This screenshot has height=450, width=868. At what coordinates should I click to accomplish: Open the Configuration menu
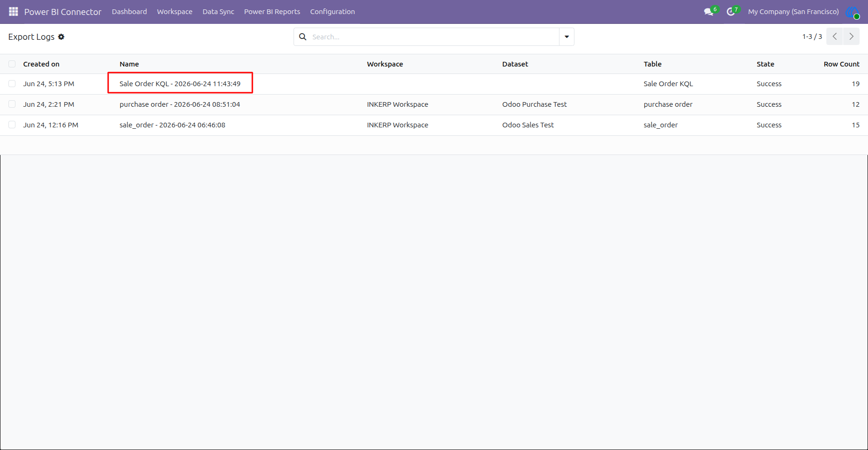(332, 12)
